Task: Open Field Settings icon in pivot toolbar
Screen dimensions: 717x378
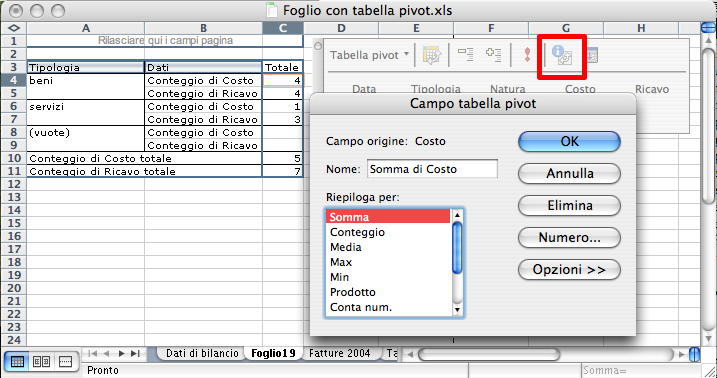Action: coord(562,55)
